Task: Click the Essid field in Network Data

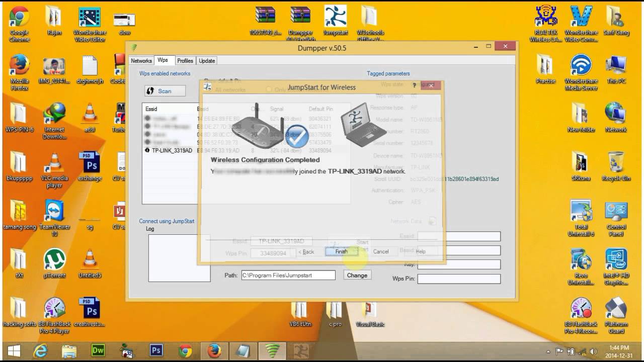Action: pos(459,236)
